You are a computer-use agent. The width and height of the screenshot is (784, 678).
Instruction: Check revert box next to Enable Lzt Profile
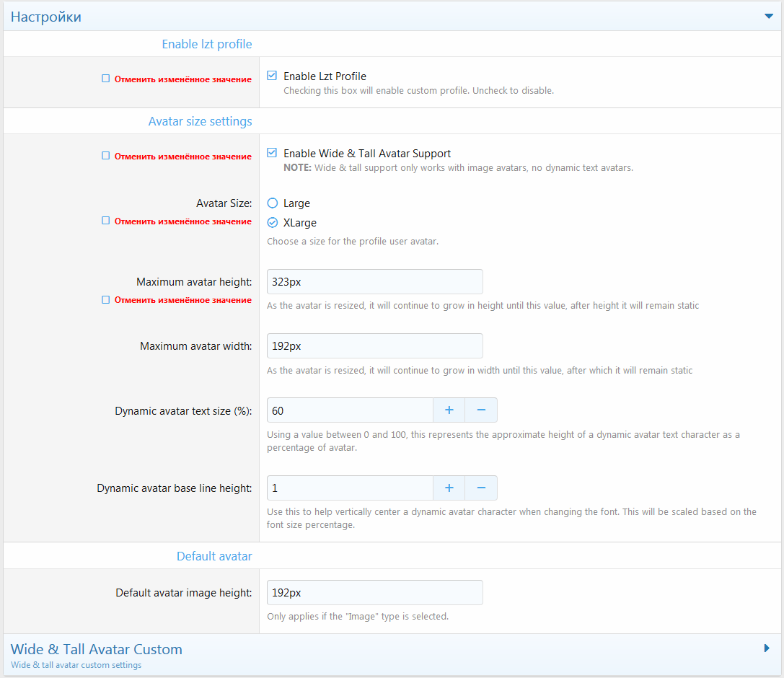tap(106, 79)
